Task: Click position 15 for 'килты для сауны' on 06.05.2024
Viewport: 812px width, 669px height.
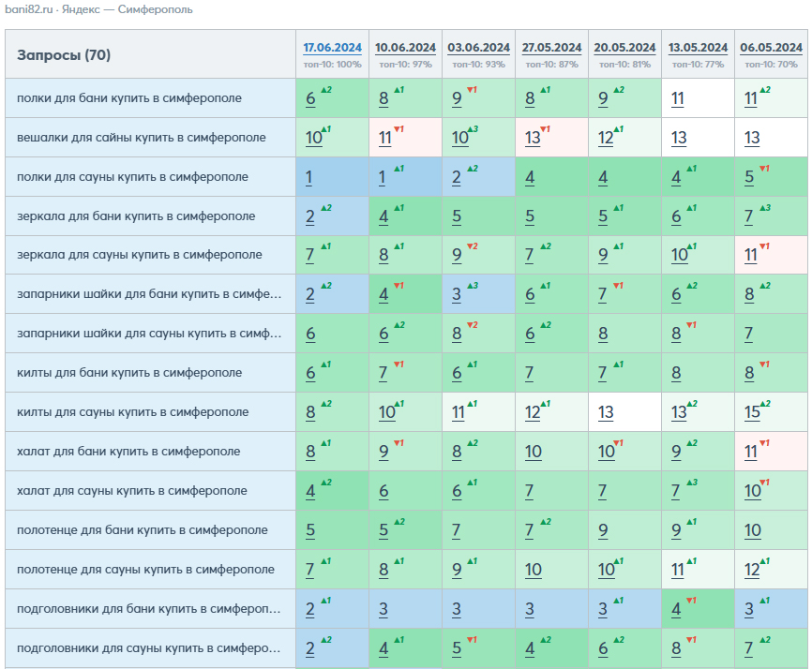Action: [752, 412]
